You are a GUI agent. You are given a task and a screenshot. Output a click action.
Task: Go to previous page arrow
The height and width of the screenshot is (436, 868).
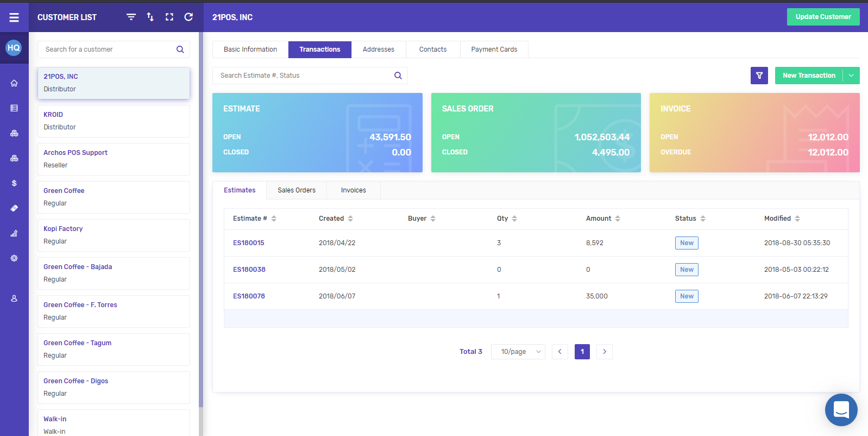[560, 352]
